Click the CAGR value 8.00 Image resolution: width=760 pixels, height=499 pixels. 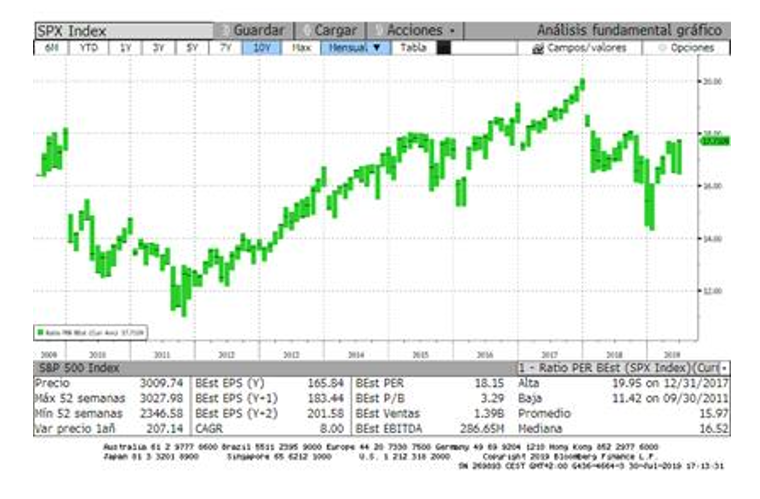[x=332, y=429]
